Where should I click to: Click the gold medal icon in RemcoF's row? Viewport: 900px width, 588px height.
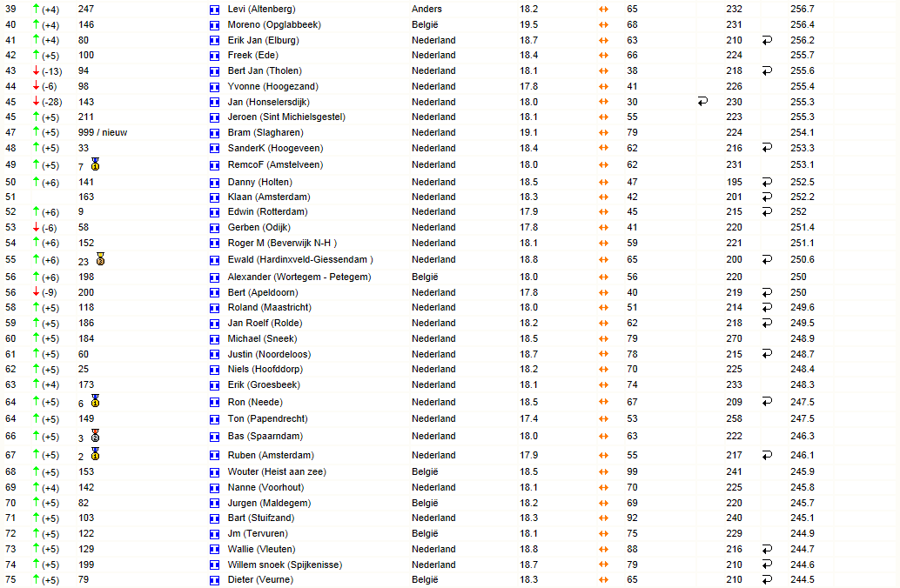(x=95, y=164)
